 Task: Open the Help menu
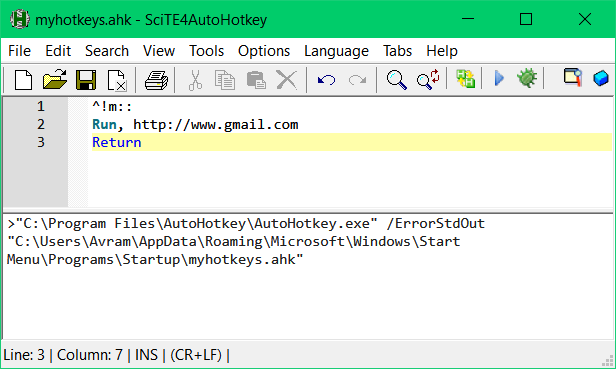pos(442,51)
